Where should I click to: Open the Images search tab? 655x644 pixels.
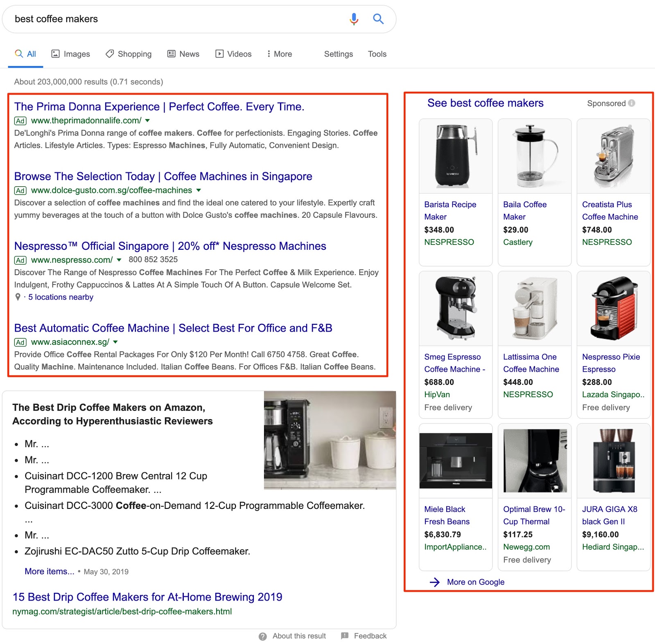click(x=70, y=54)
